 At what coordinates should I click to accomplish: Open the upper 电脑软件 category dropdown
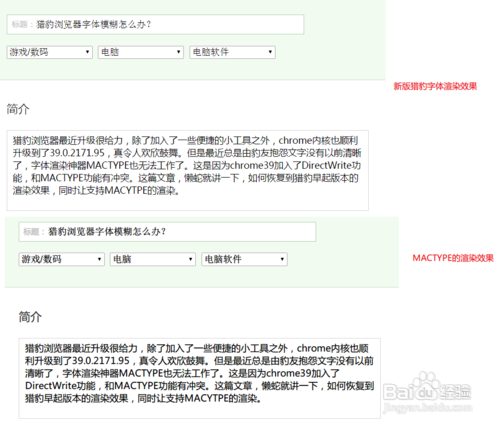point(232,52)
